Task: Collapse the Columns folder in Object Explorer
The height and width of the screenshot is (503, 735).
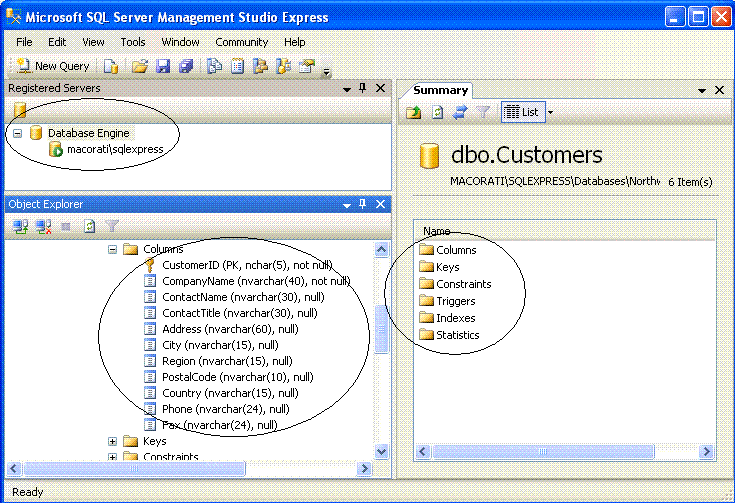Action: [x=112, y=249]
